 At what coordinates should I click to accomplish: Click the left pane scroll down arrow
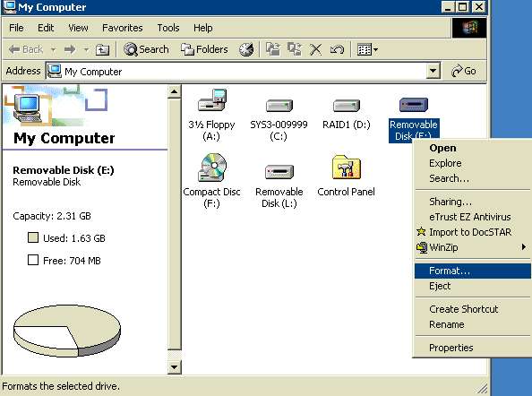point(174,366)
